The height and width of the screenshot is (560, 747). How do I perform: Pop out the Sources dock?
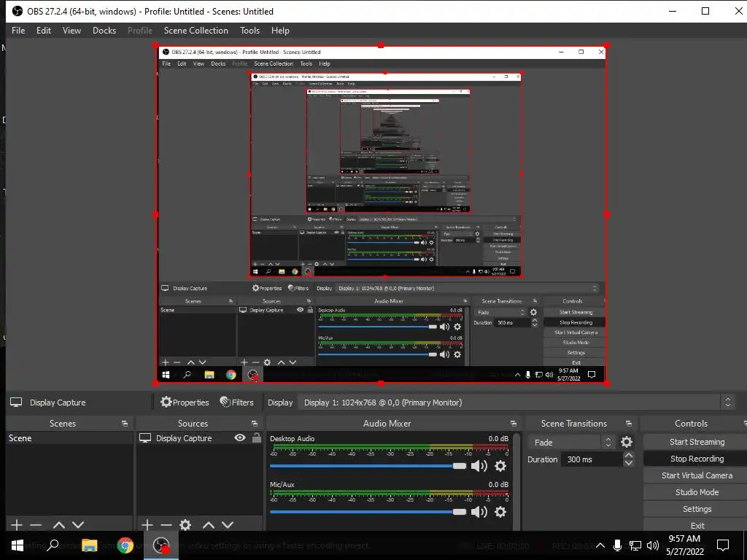(x=255, y=424)
